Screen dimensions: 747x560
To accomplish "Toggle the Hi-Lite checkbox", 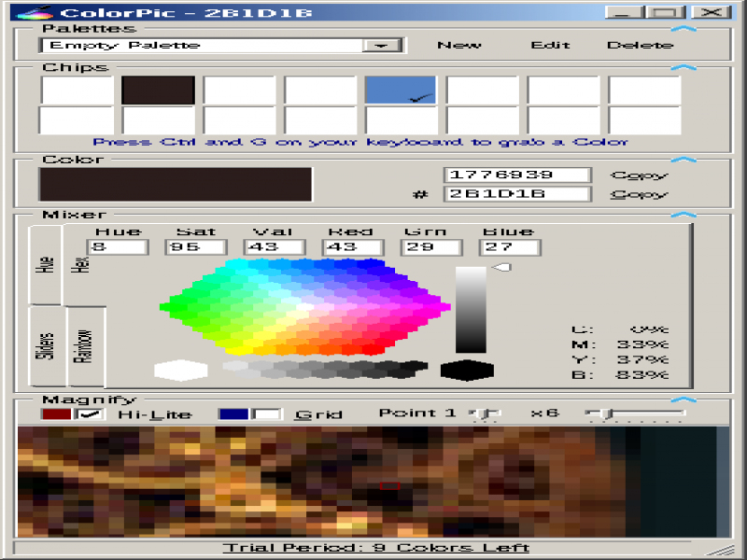I will 91,413.
